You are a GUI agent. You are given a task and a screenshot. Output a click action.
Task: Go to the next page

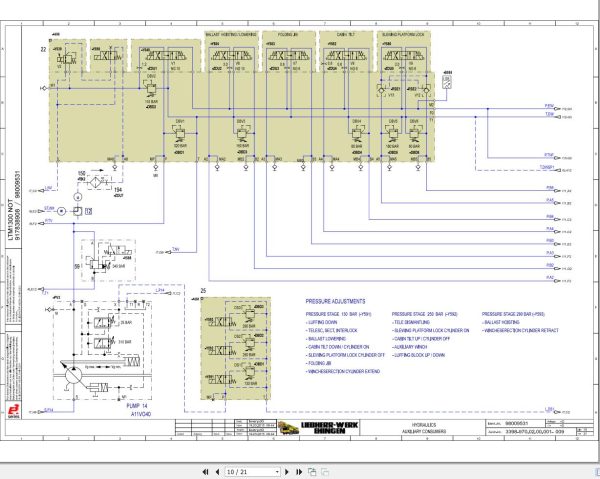287,472
